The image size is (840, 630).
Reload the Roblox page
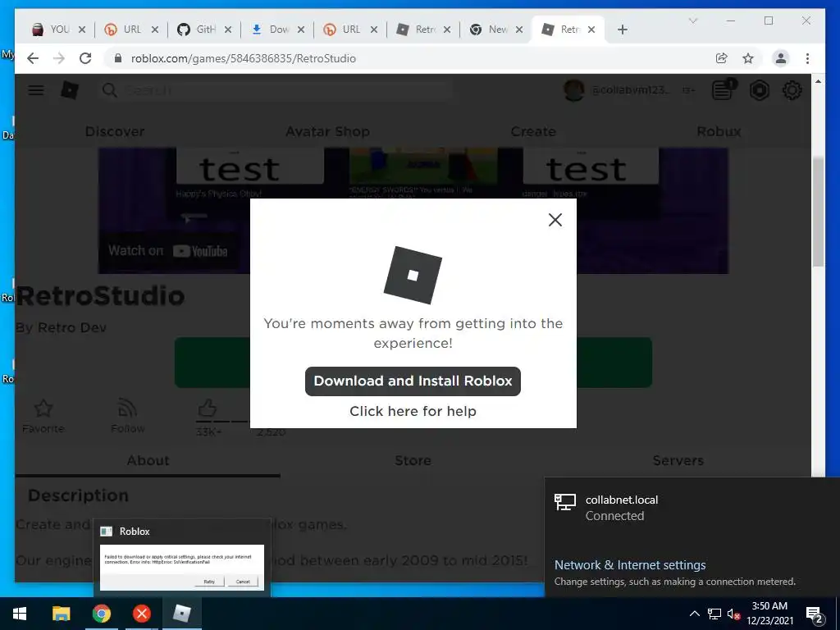[85, 58]
